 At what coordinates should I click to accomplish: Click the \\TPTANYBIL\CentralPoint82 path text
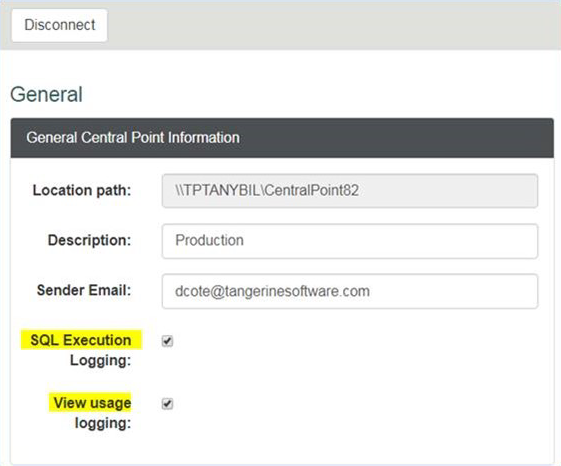tap(267, 190)
